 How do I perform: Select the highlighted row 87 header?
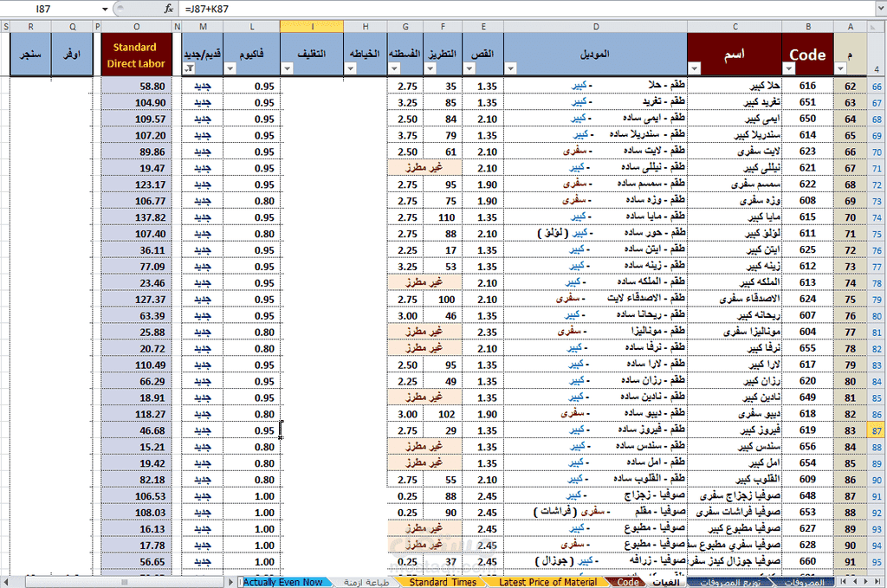click(877, 430)
